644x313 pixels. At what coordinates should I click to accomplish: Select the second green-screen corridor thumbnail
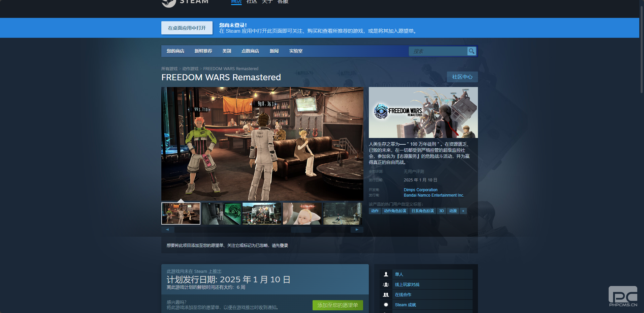click(222, 214)
